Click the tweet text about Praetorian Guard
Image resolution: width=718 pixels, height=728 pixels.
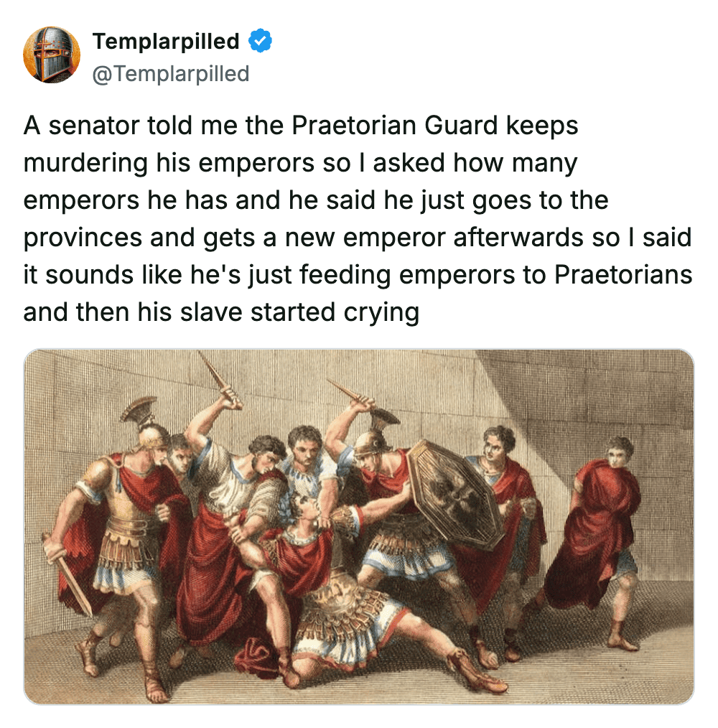pos(358,218)
